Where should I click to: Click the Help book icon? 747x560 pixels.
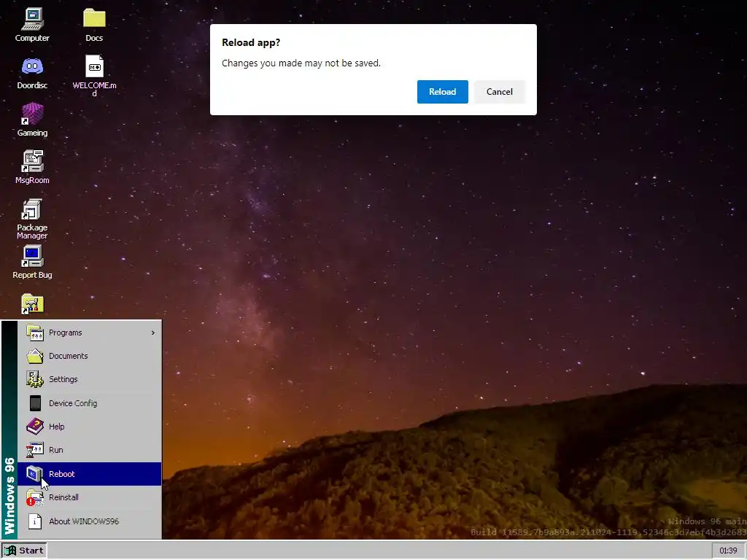35,426
